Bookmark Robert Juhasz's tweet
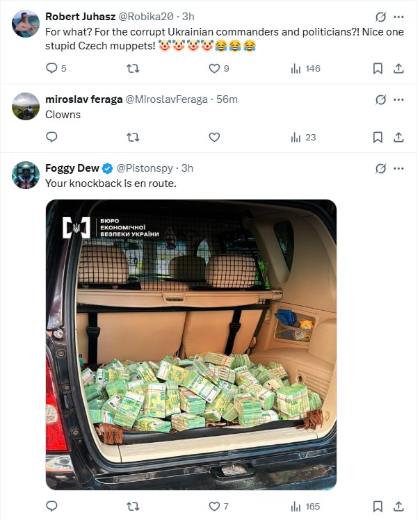 [x=378, y=68]
